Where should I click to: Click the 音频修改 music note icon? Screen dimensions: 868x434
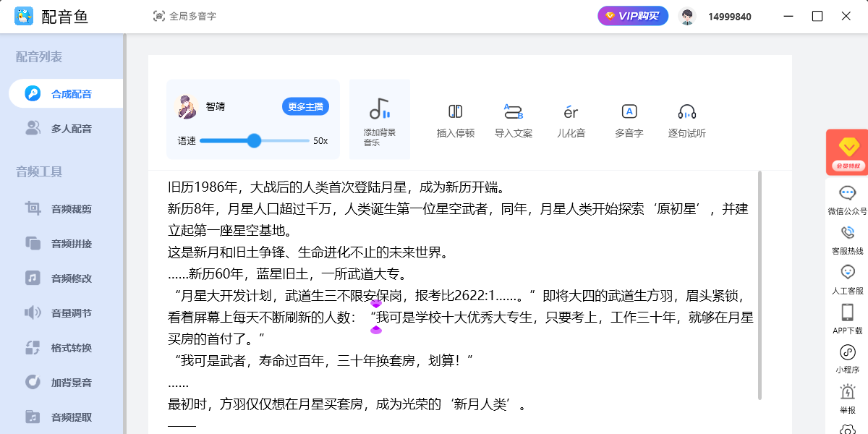pyautogui.click(x=33, y=278)
